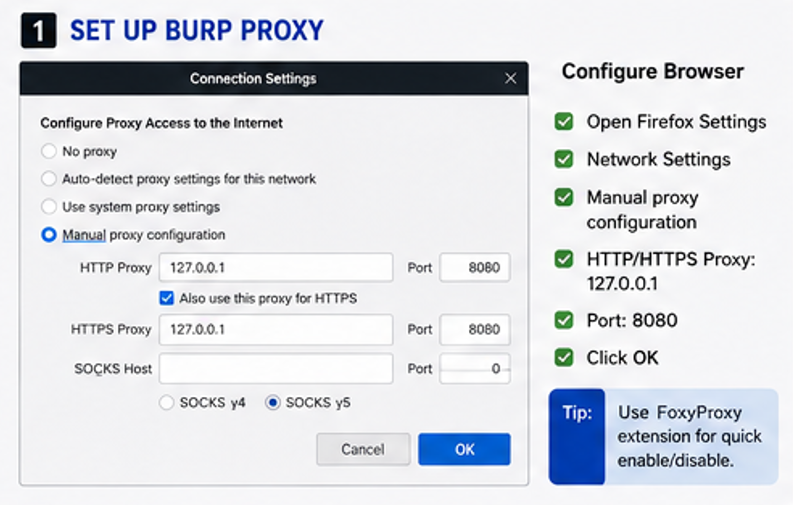Click the Network Settings checkmark
Image resolution: width=793 pixels, height=505 pixels.
564,159
